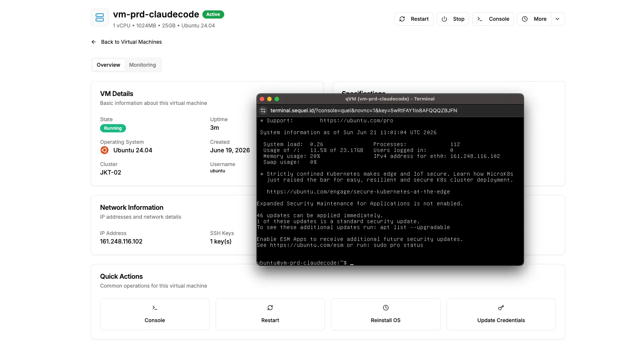
Task: Click the vm-prd-claudecode page title
Action: (x=156, y=14)
